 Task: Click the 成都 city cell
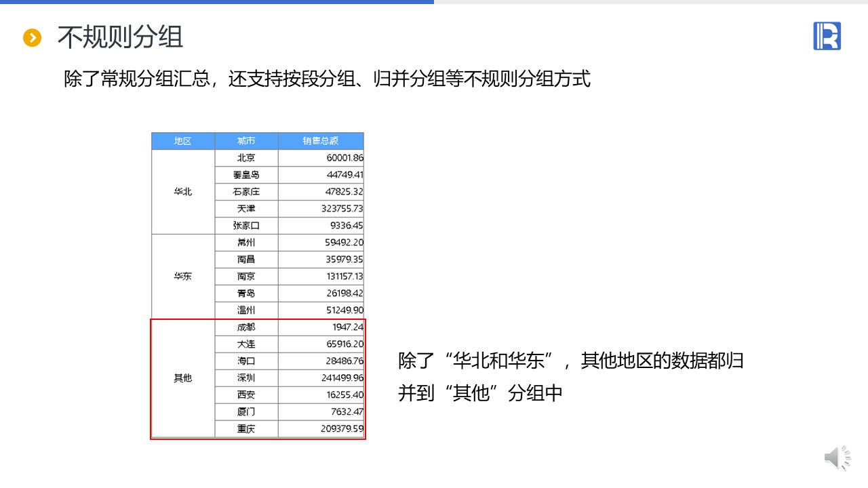coord(246,327)
